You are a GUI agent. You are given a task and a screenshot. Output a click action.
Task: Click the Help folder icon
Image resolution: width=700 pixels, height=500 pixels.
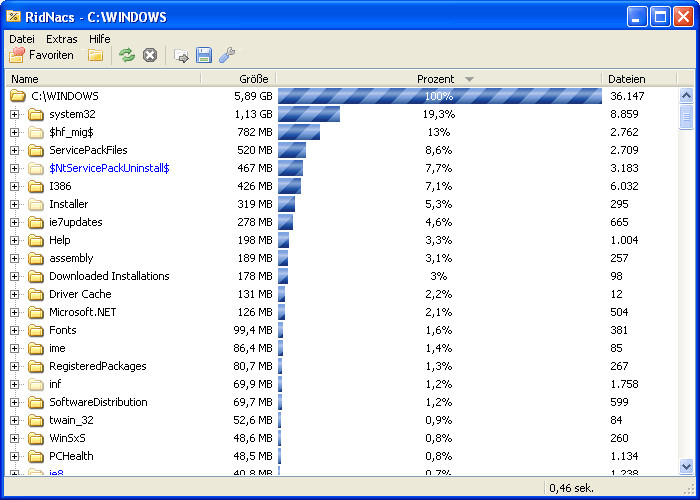coord(36,240)
